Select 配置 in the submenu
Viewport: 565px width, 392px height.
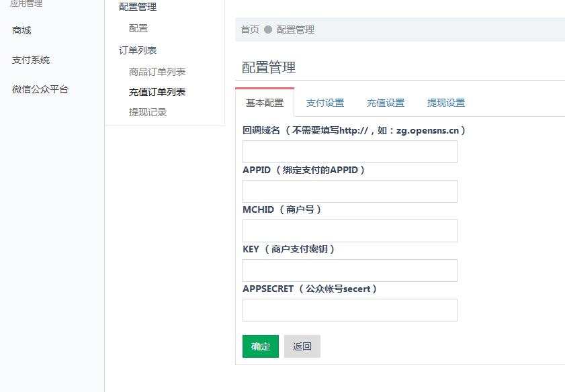tap(137, 28)
